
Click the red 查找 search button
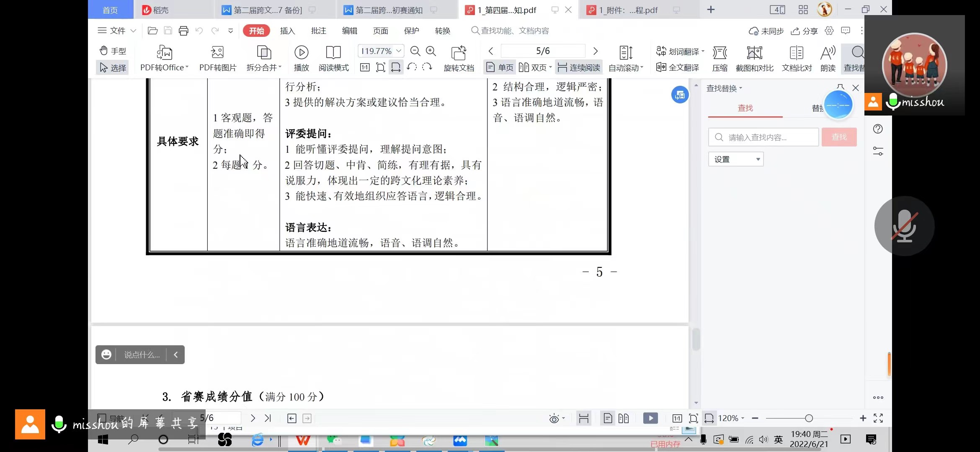point(839,137)
